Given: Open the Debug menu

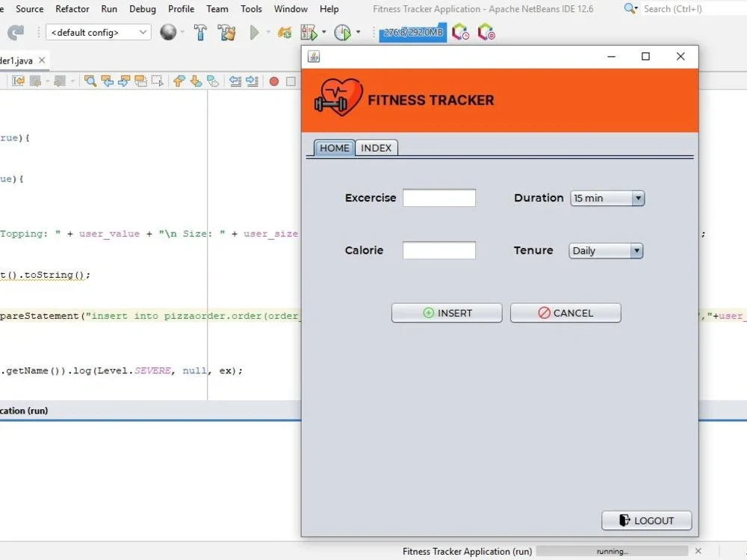Looking at the screenshot, I should [143, 8].
